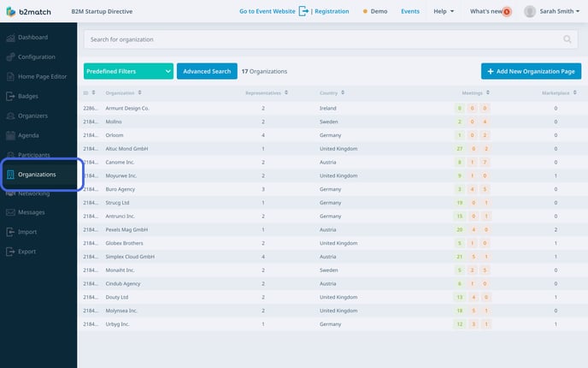The height and width of the screenshot is (368, 588).
Task: Click green meetings count 21 for Simplex Cloud
Action: [460, 257]
